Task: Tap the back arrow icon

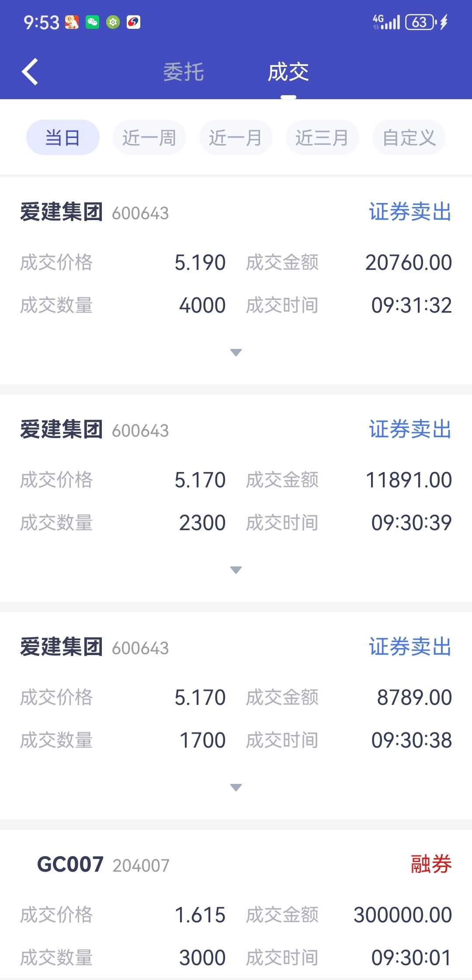Action: point(30,72)
